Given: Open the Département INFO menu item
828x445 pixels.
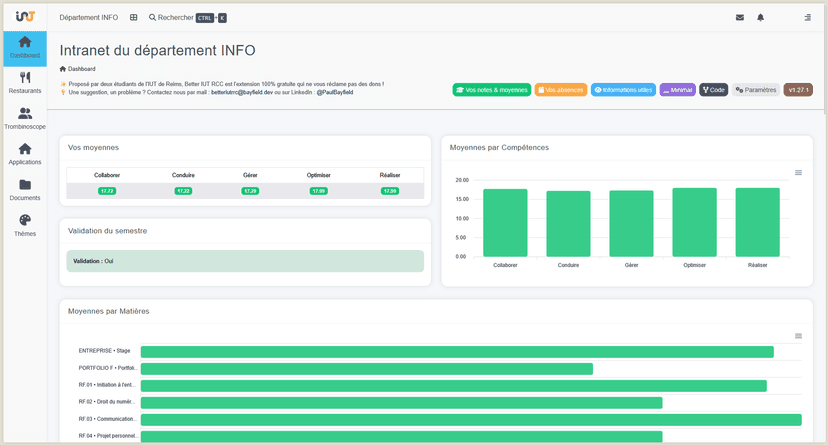Looking at the screenshot, I should pyautogui.click(x=89, y=17).
